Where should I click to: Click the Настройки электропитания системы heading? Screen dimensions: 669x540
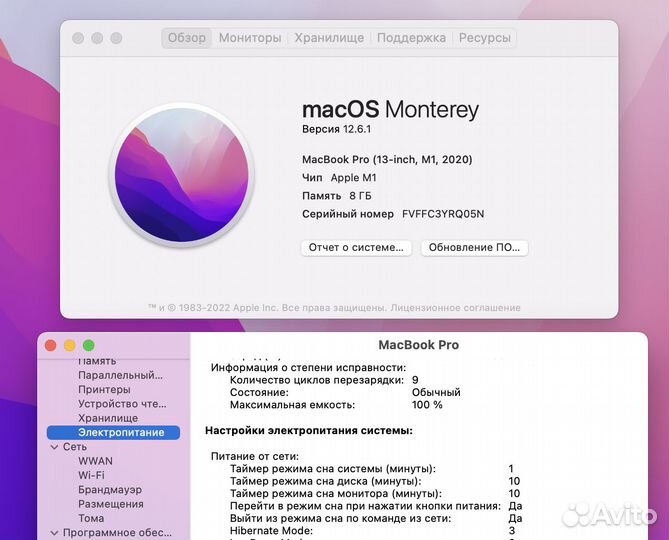pos(309,431)
